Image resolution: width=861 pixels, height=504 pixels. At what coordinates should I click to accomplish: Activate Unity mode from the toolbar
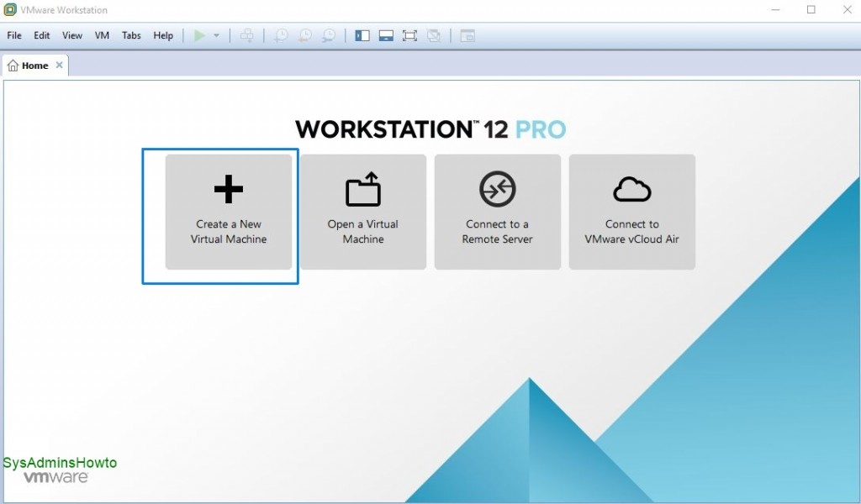433,35
